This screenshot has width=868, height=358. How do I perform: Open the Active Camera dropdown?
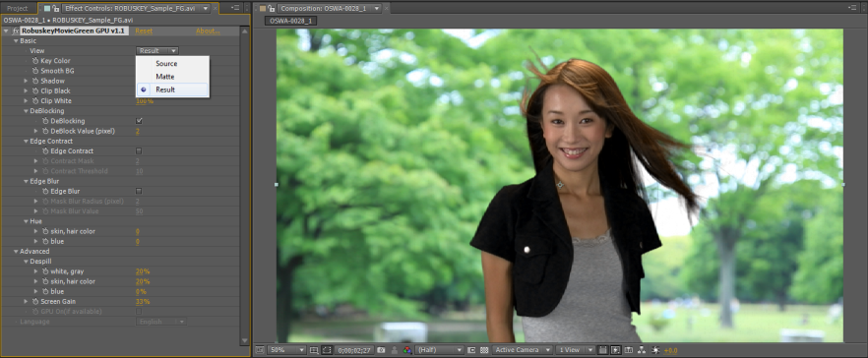[x=523, y=350]
